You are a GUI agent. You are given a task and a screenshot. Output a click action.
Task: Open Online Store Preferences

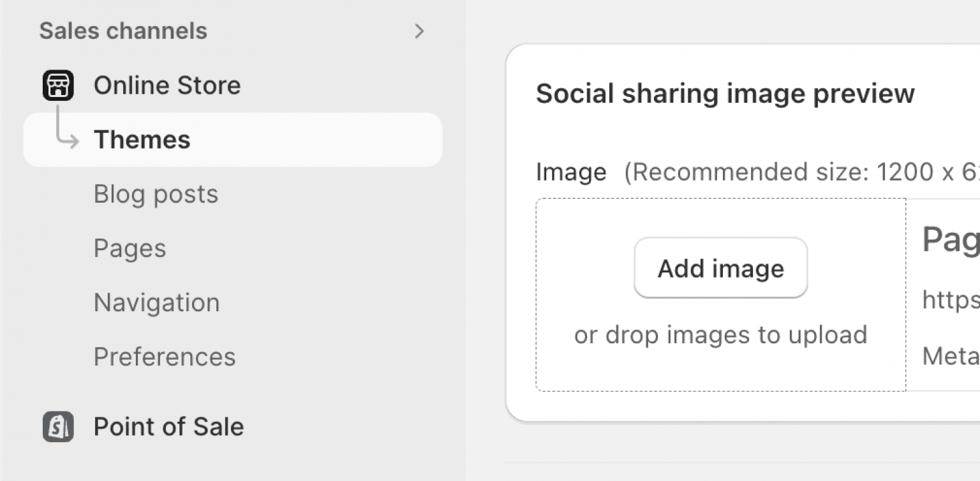(x=165, y=357)
